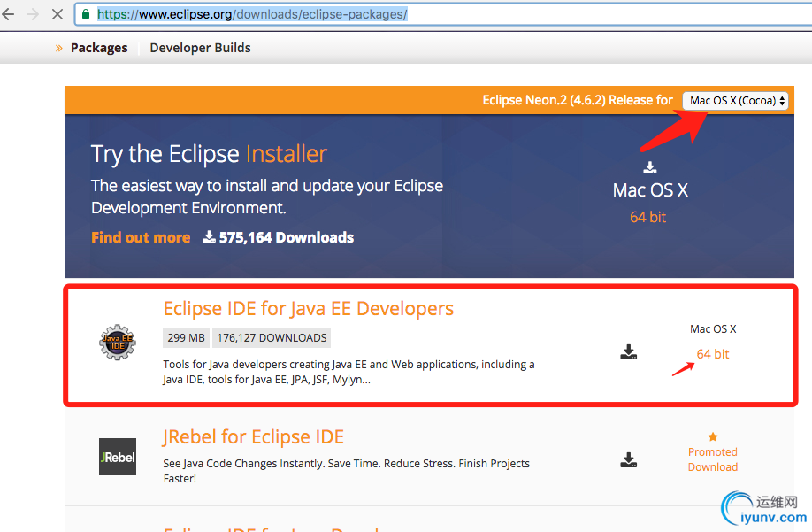Click the Mac OS X label in Java EE row
This screenshot has height=532, width=812.
tap(713, 329)
